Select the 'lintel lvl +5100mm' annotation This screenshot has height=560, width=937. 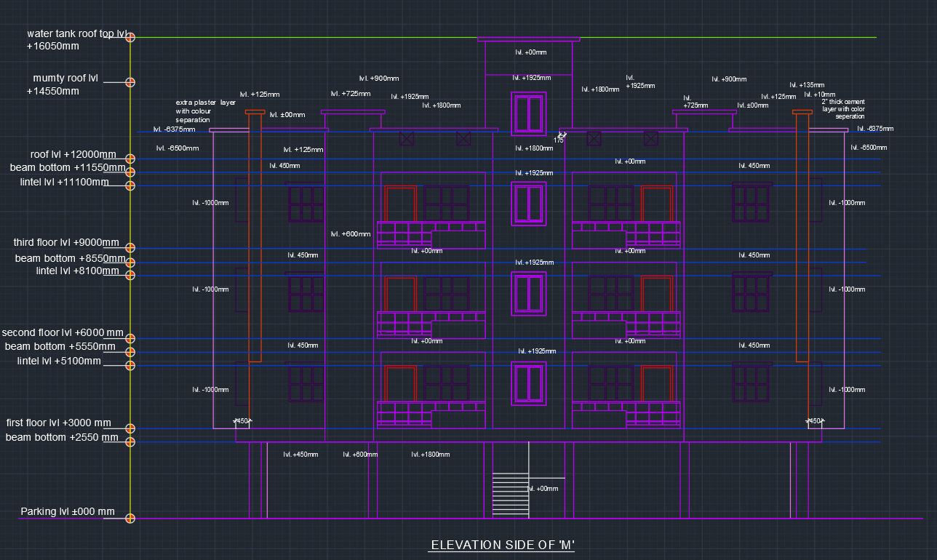(59, 361)
